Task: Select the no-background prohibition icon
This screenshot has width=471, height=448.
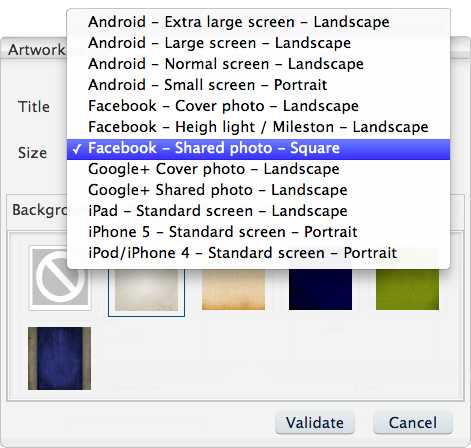Action: coord(60,277)
